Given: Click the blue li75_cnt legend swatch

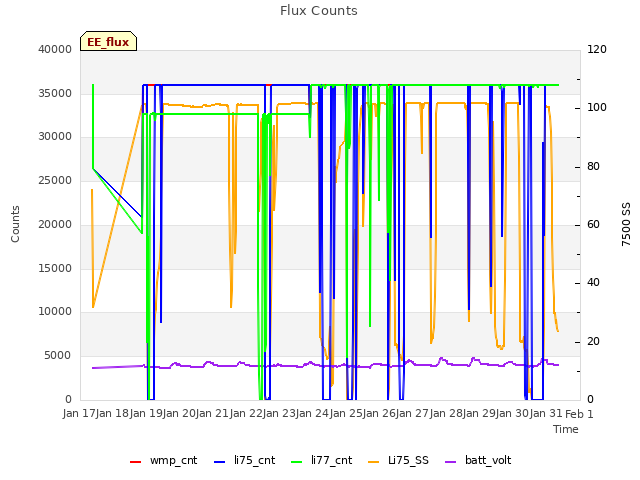Looking at the screenshot, I should 219,462.
